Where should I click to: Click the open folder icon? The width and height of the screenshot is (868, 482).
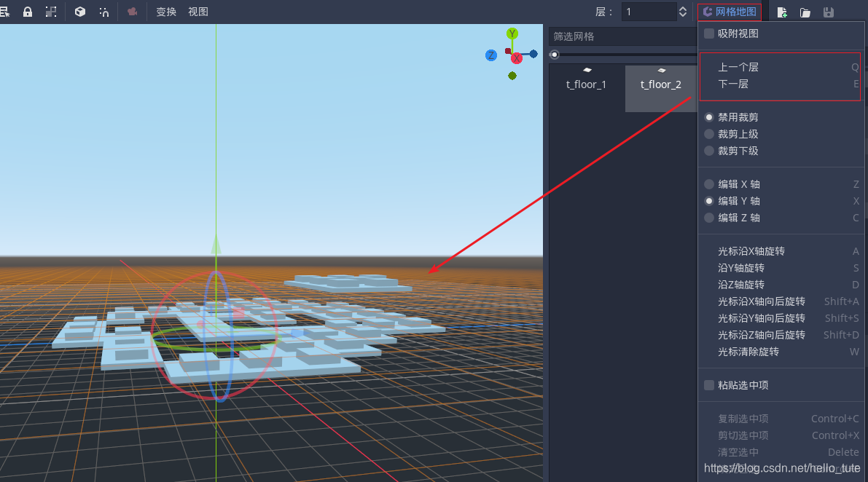[807, 12]
